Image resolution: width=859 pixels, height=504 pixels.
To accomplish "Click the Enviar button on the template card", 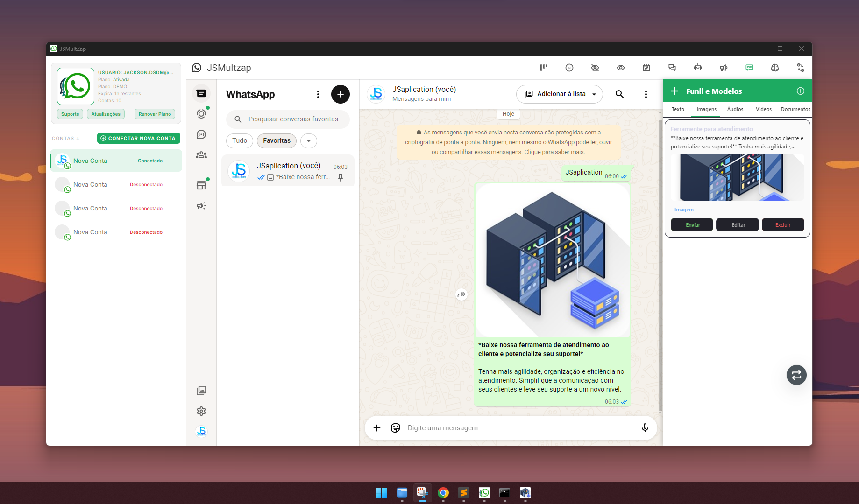I will pyautogui.click(x=692, y=225).
